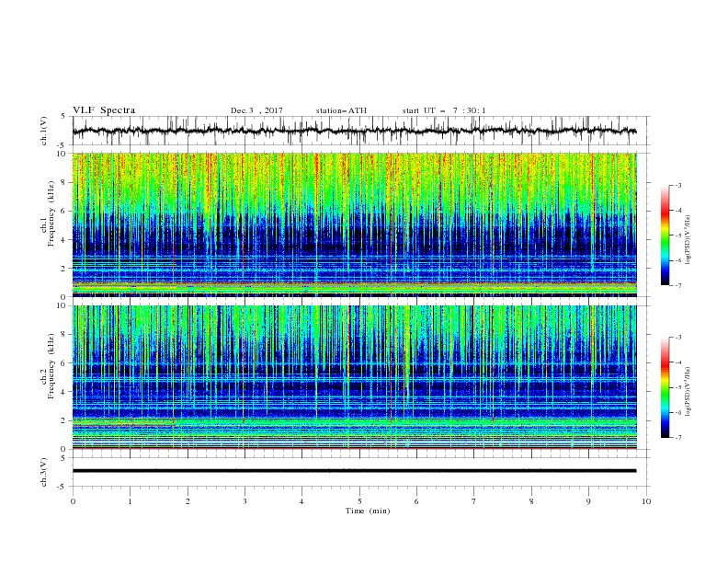
Task: Click the -3 value on ch.1 colorbar
Action: point(678,185)
